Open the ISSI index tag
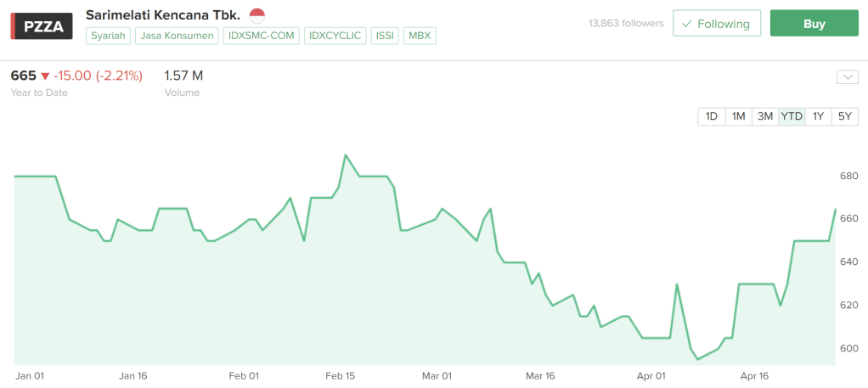 point(384,36)
